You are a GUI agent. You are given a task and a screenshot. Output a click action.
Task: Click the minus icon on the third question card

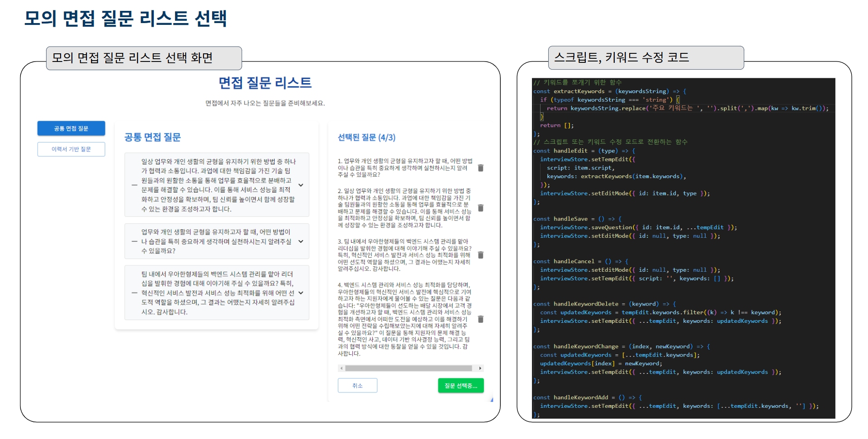pyautogui.click(x=134, y=293)
